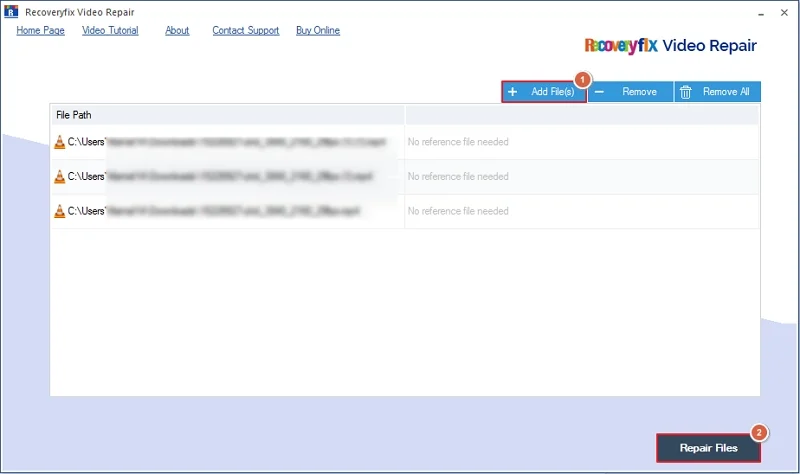Open the Buy Online link
The image size is (800, 474).
pyautogui.click(x=318, y=31)
